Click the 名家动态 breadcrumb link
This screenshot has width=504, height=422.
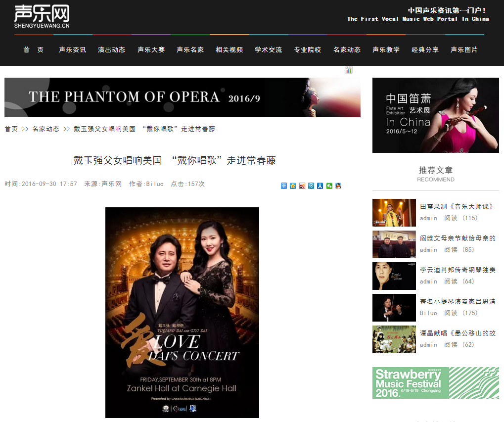tap(46, 129)
